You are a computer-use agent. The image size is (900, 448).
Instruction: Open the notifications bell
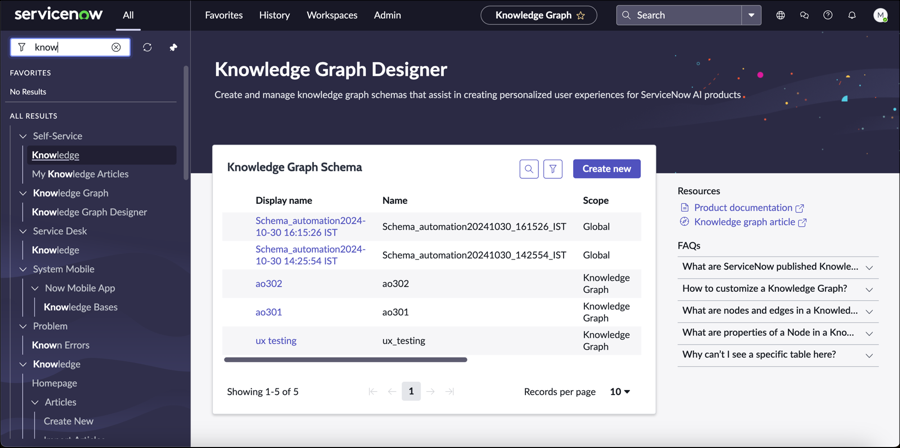(852, 15)
